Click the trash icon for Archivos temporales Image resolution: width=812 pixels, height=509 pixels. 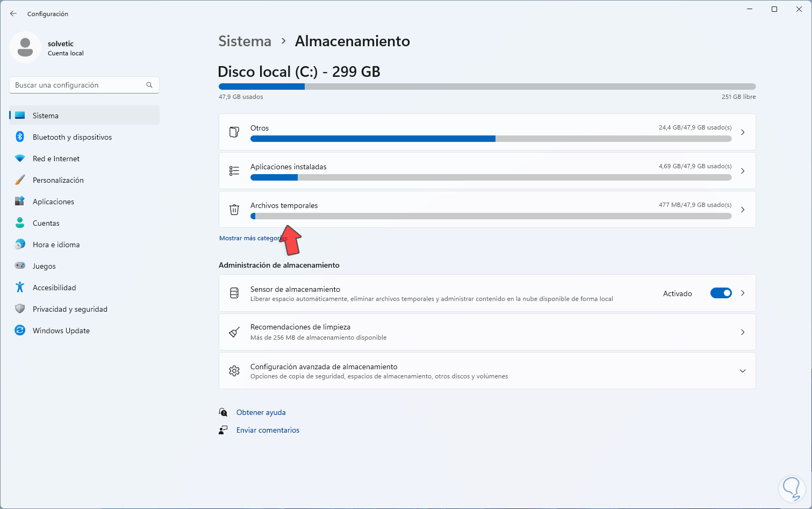click(x=234, y=210)
